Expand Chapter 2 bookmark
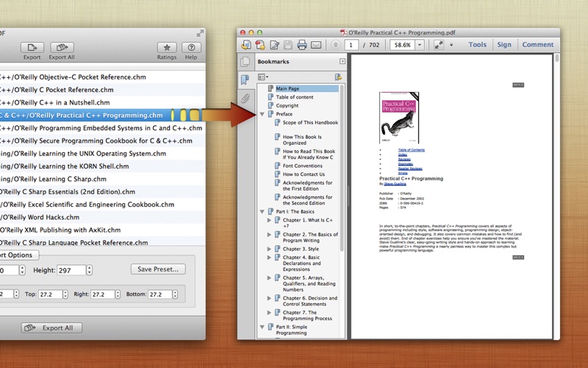588x368 pixels. [x=269, y=235]
